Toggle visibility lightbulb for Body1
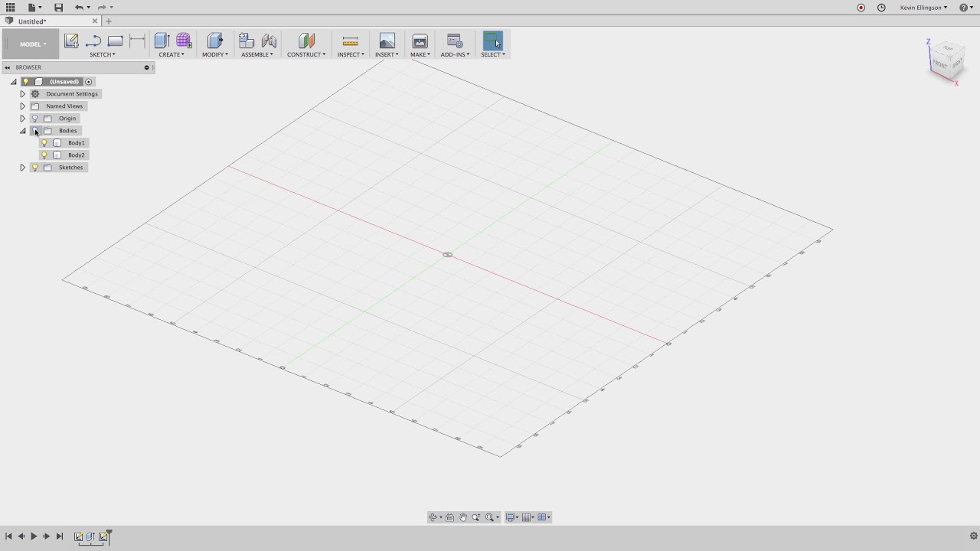 coord(44,143)
